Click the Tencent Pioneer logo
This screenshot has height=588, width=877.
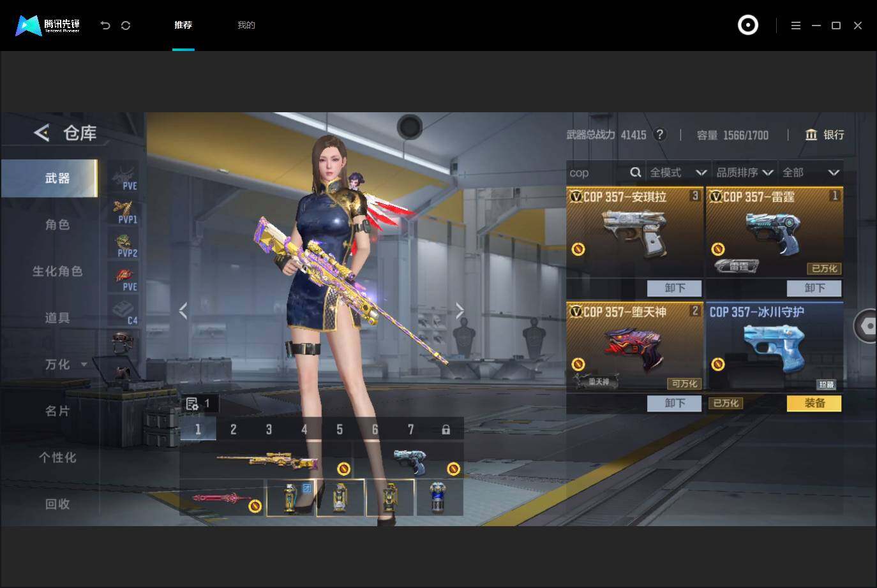point(48,26)
